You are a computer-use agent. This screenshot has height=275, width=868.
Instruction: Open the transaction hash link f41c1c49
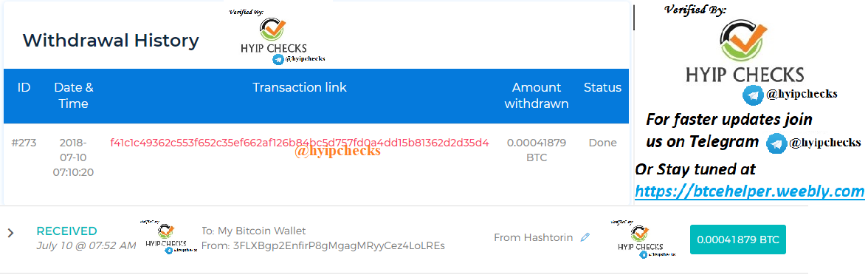(300, 143)
